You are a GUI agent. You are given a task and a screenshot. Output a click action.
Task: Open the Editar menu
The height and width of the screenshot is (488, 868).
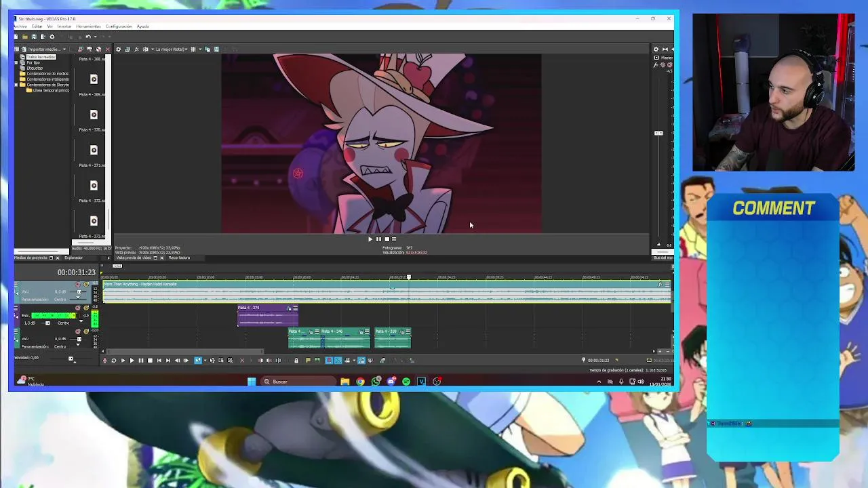[x=37, y=26]
